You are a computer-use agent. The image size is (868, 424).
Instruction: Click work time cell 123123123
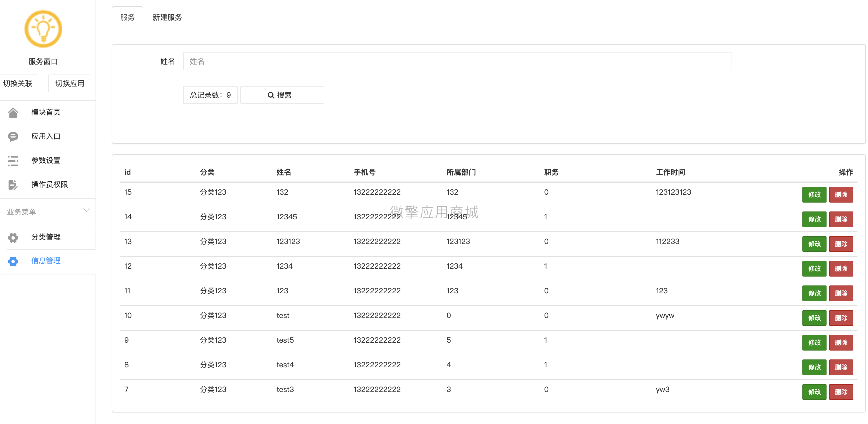click(x=673, y=192)
